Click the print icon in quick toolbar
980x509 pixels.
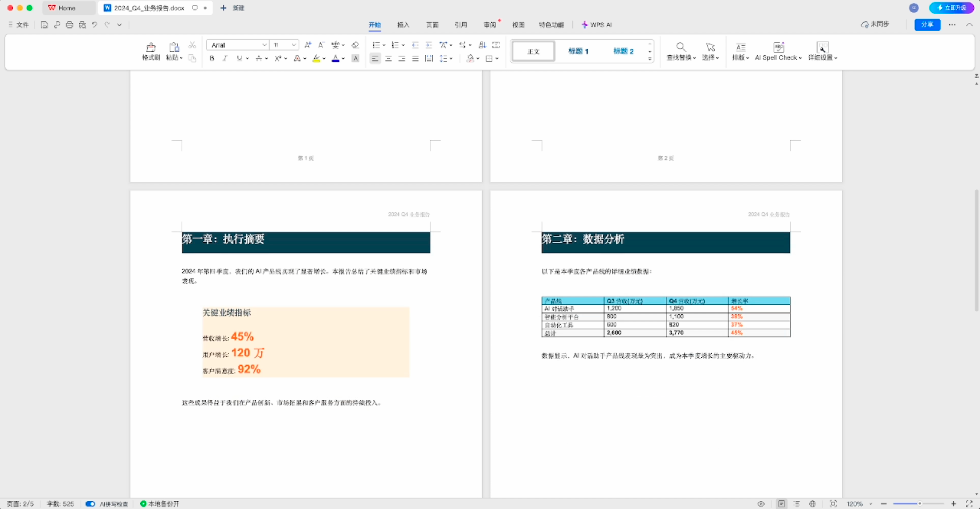69,25
